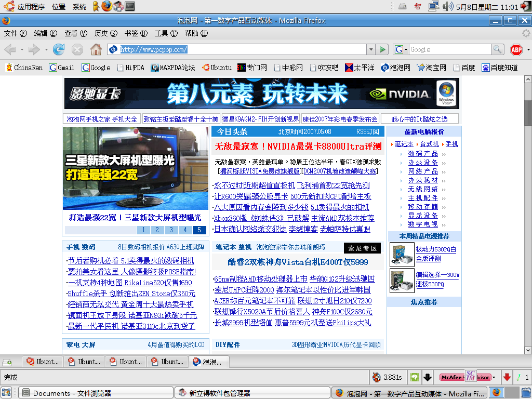Open the forward history dropdown arrow
The height and width of the screenshot is (399, 532).
click(46, 49)
